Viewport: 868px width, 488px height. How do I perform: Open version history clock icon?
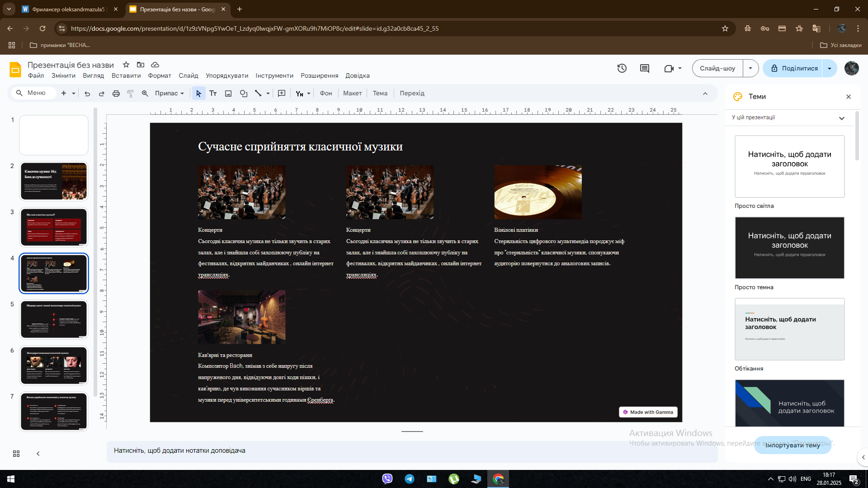tap(622, 68)
